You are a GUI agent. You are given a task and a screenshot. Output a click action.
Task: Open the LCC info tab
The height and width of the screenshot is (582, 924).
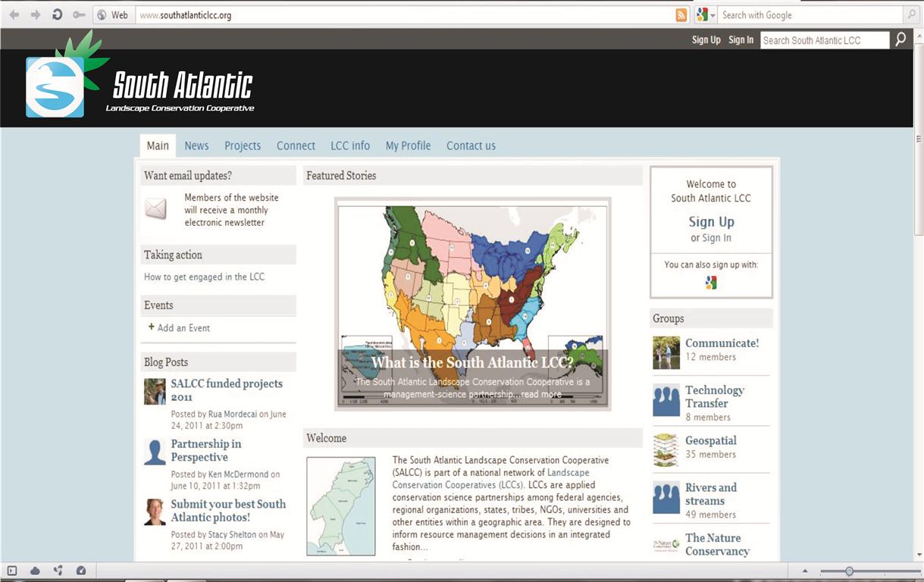point(350,145)
